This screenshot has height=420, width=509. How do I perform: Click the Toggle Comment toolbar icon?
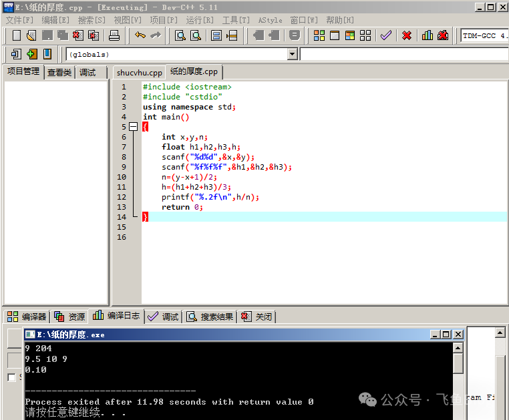295,35
